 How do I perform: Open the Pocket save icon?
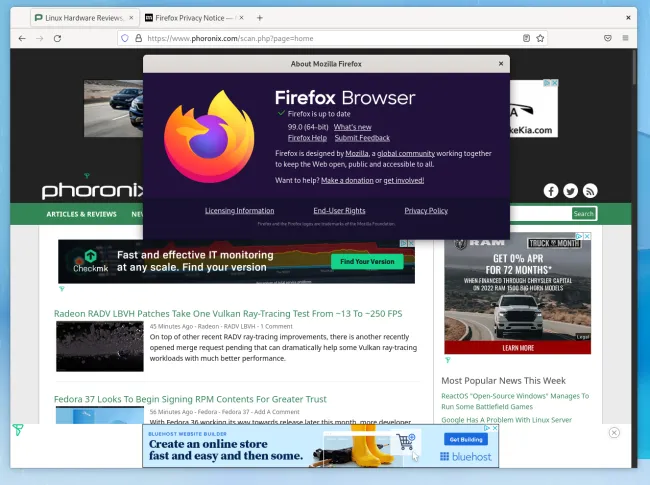608,38
